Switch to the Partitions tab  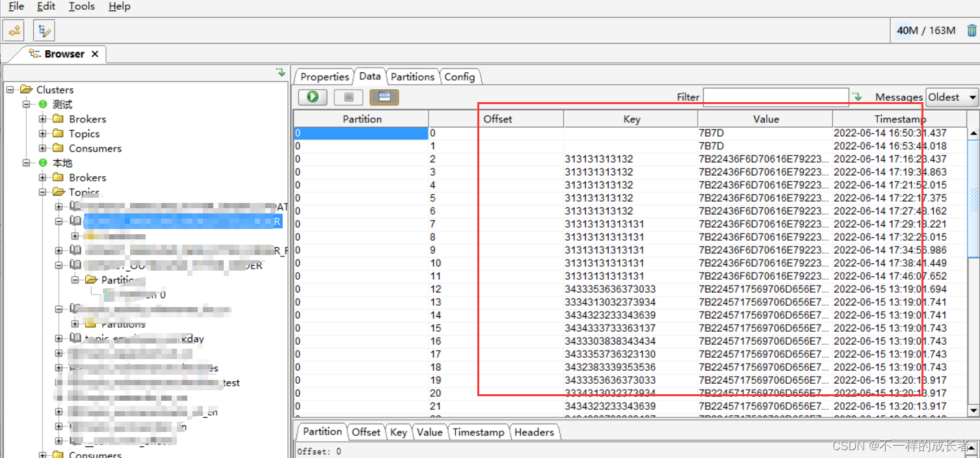tap(412, 76)
